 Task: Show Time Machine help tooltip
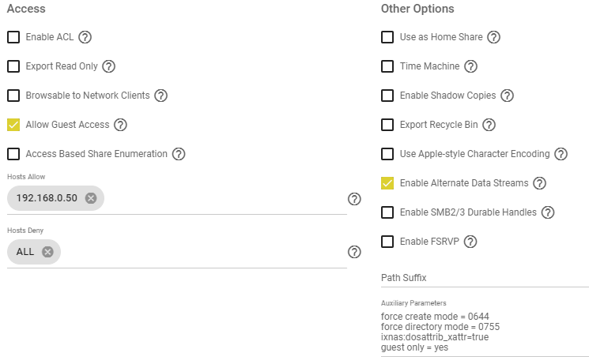[x=470, y=66]
